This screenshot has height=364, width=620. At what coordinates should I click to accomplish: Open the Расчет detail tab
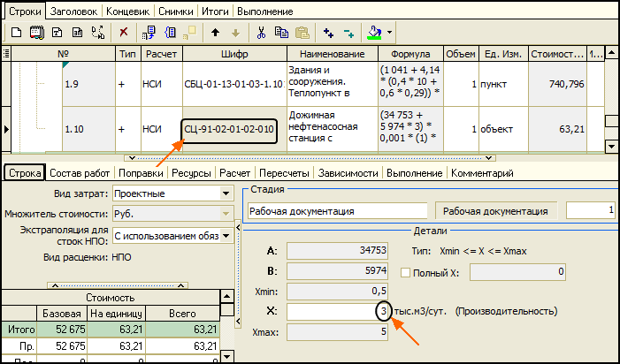click(235, 173)
